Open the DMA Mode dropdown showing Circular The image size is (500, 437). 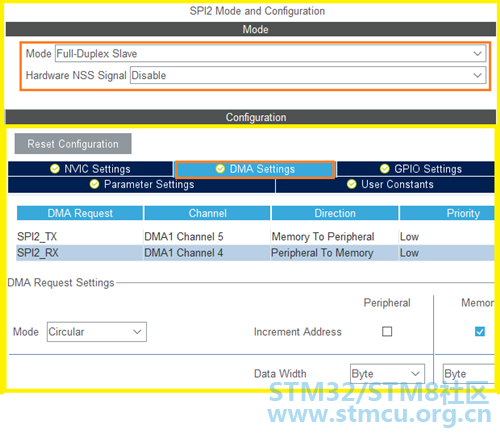coord(97,332)
